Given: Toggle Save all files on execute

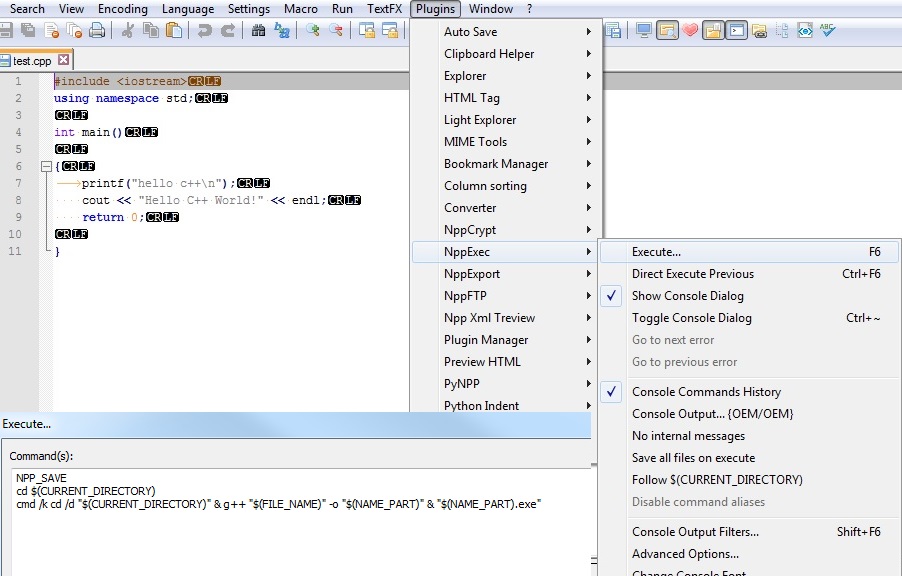Looking at the screenshot, I should tap(693, 458).
